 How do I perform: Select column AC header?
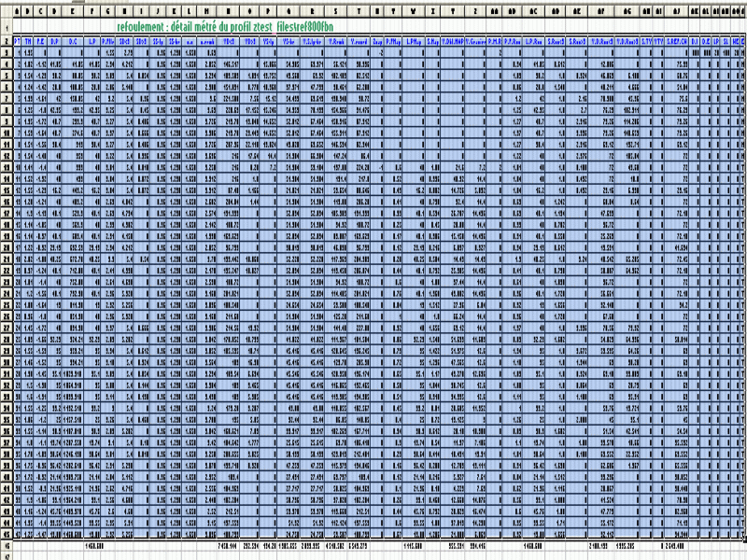[533, 10]
